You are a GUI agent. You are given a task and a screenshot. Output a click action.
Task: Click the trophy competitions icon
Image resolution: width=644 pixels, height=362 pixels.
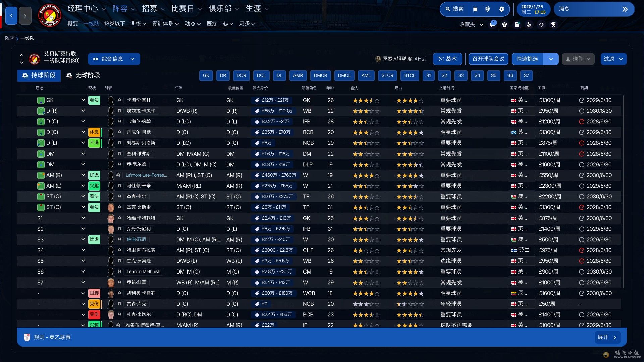click(x=553, y=24)
